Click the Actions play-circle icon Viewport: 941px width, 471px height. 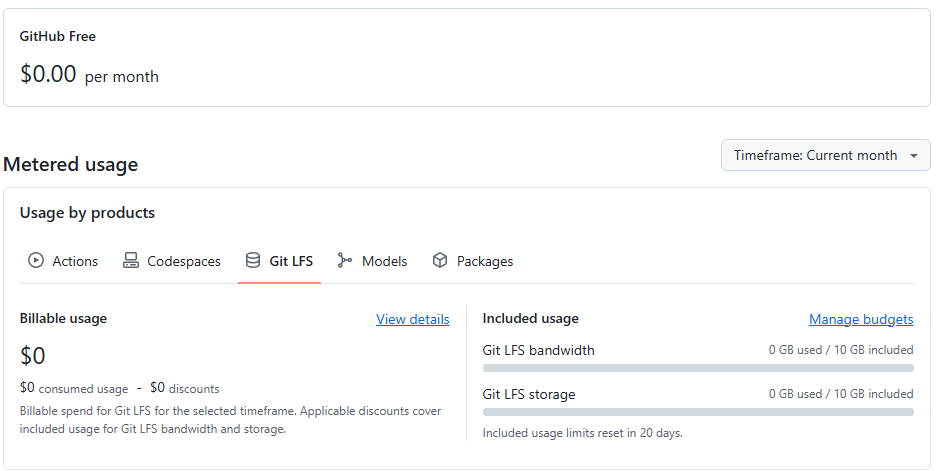36,261
